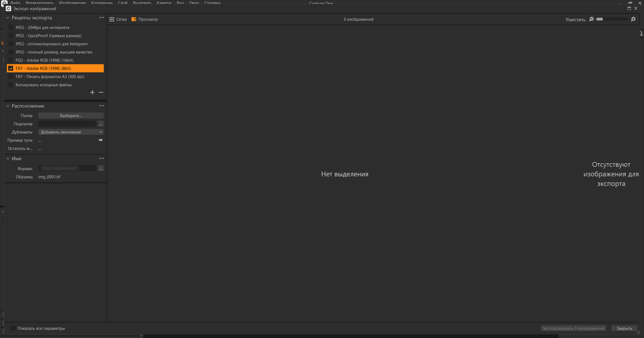Click the Пример пути arrow icon

coord(101,140)
